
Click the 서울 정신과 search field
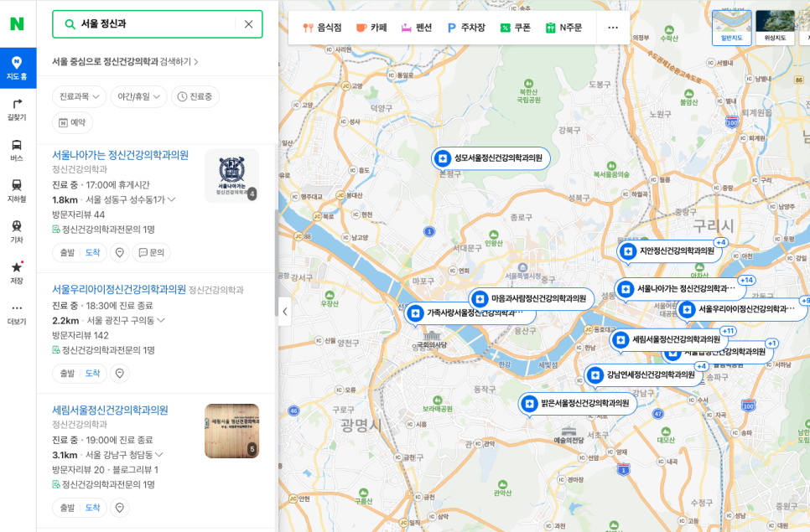tap(155, 23)
